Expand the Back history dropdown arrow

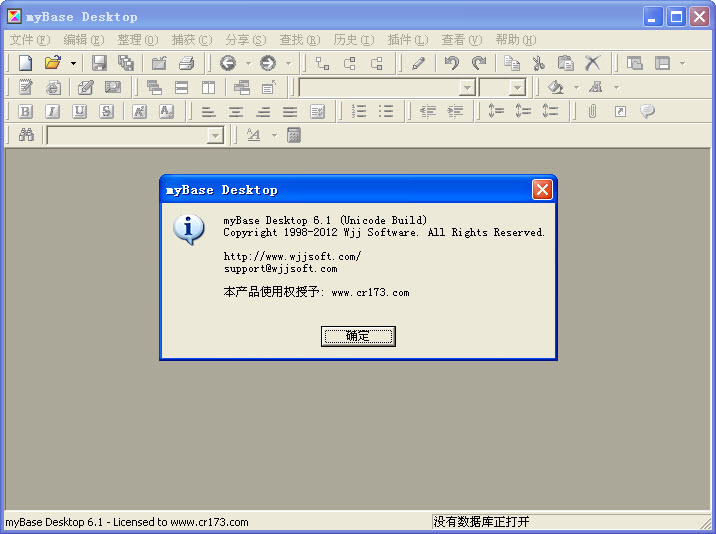(x=248, y=63)
